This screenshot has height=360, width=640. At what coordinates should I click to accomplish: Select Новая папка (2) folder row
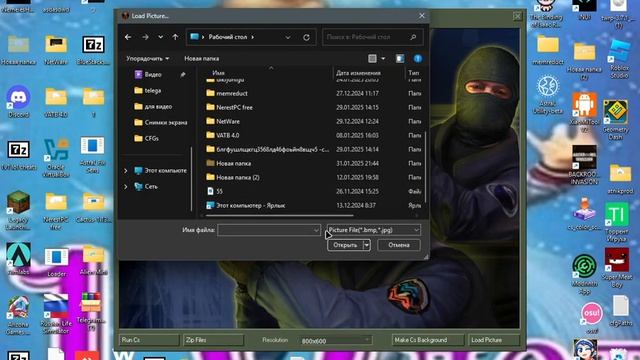[313, 177]
